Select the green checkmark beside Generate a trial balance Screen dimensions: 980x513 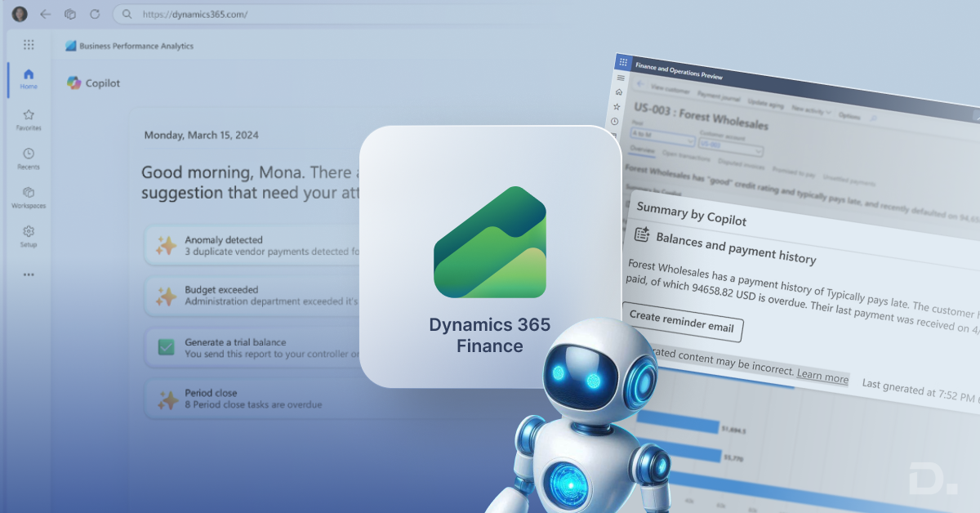167,348
